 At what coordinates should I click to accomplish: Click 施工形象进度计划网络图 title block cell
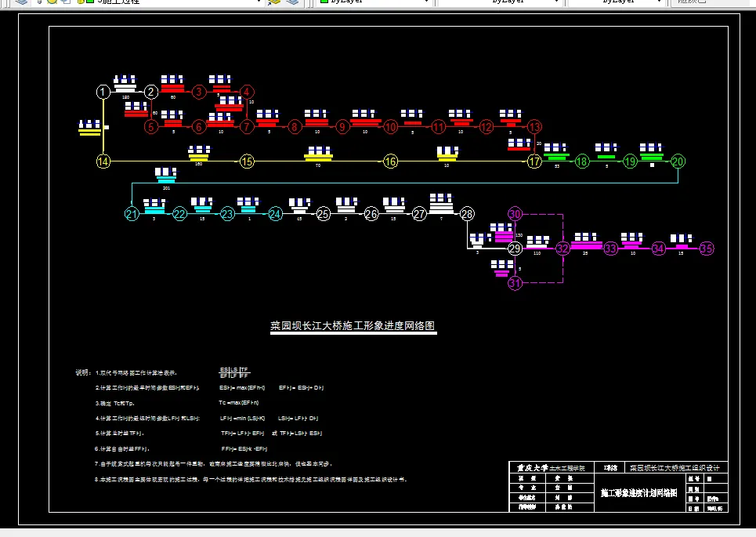click(x=638, y=492)
